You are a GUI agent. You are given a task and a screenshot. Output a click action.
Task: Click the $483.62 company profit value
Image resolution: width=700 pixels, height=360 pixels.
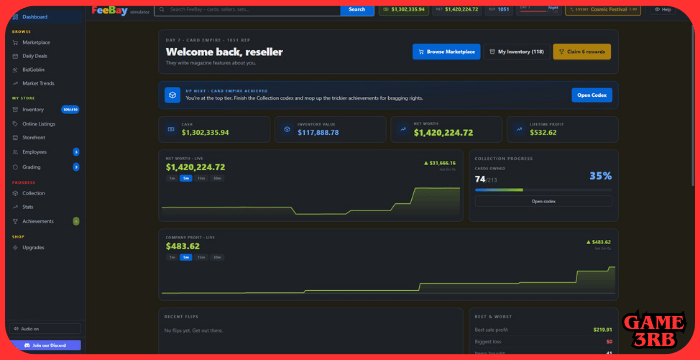[183, 246]
